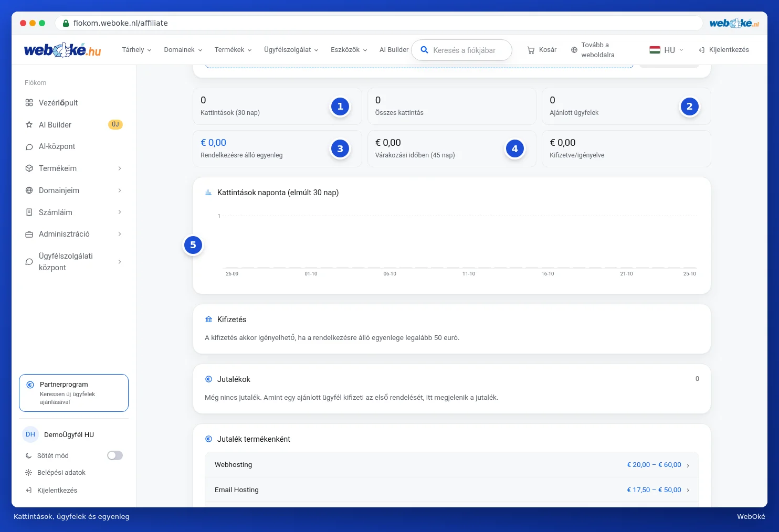Click the WebOké.hu logo in the header
This screenshot has width=779, height=532.
62,50
